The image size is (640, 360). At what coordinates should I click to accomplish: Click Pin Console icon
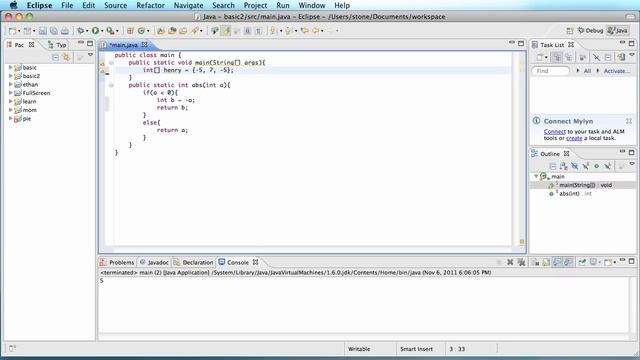(582, 262)
